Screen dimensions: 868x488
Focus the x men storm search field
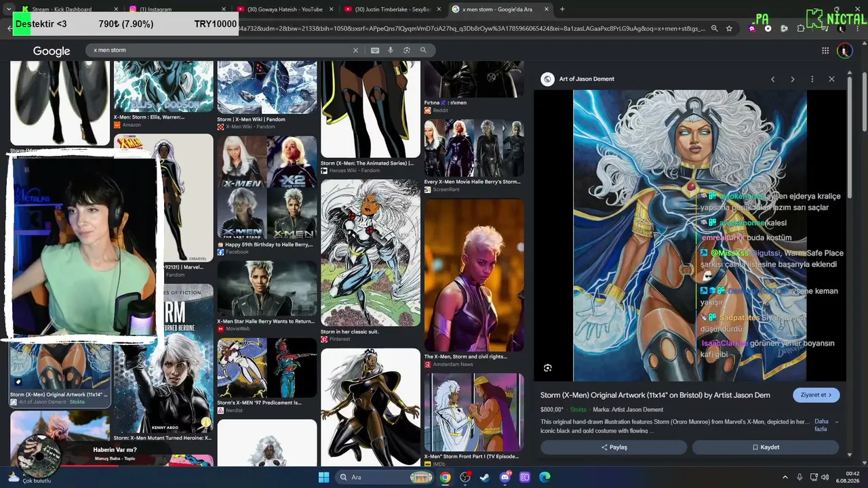coord(220,50)
